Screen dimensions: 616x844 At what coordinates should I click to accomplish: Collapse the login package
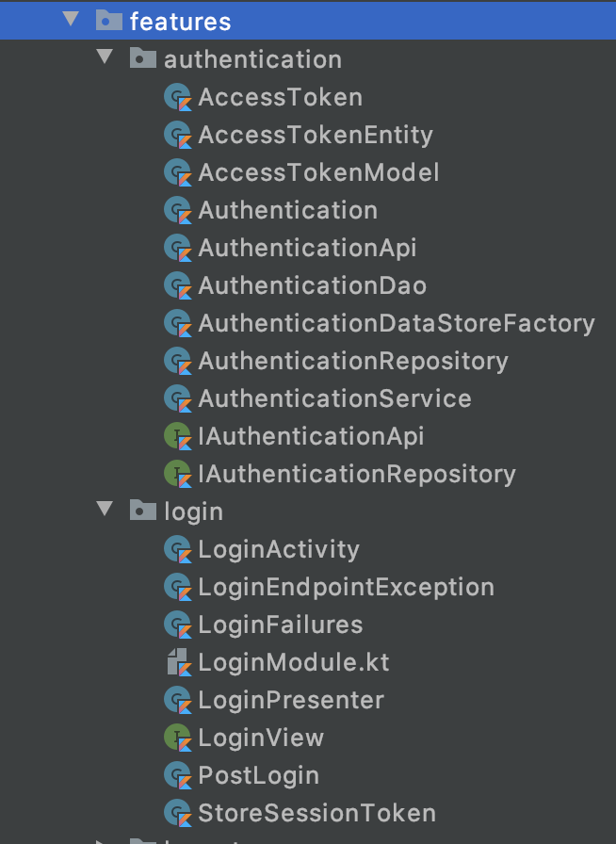coord(106,511)
